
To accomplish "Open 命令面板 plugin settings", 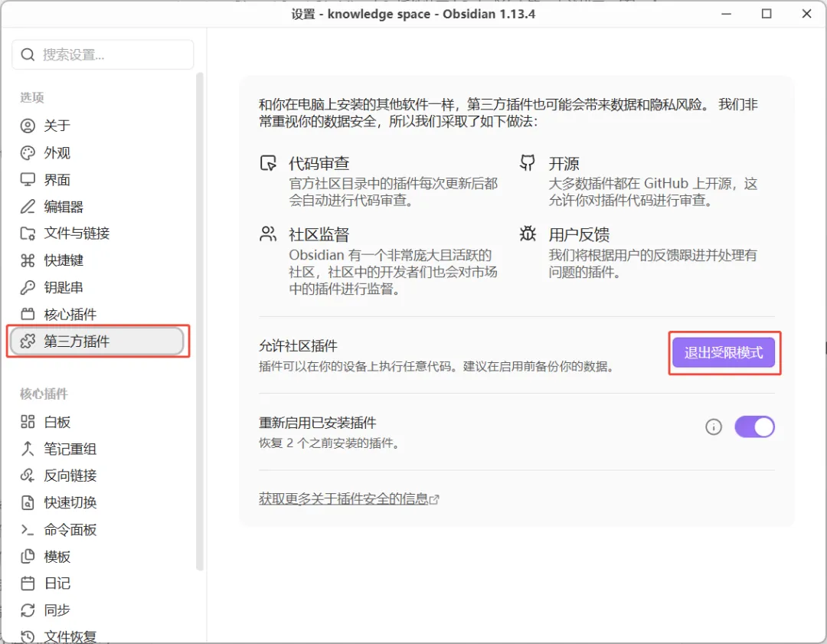I will [x=97, y=530].
